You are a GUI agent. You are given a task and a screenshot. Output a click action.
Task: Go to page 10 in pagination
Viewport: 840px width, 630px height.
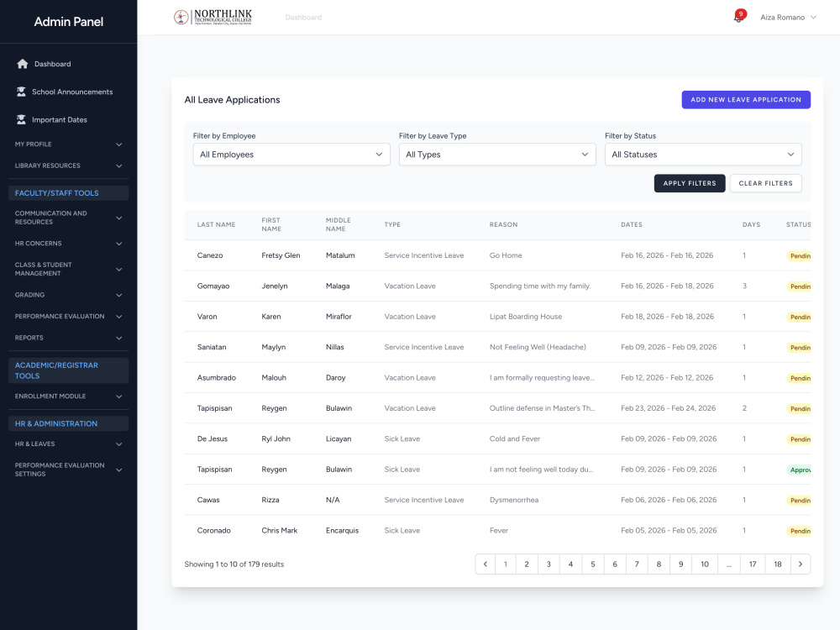pyautogui.click(x=705, y=564)
